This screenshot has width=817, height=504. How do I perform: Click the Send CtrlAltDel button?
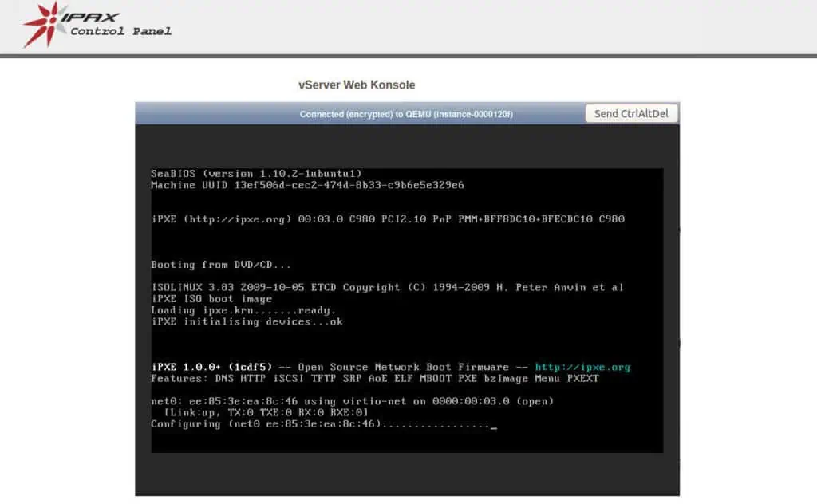632,114
